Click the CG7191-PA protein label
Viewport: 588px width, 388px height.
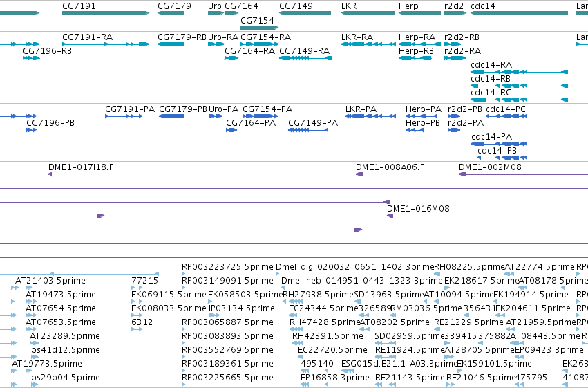click(130, 109)
